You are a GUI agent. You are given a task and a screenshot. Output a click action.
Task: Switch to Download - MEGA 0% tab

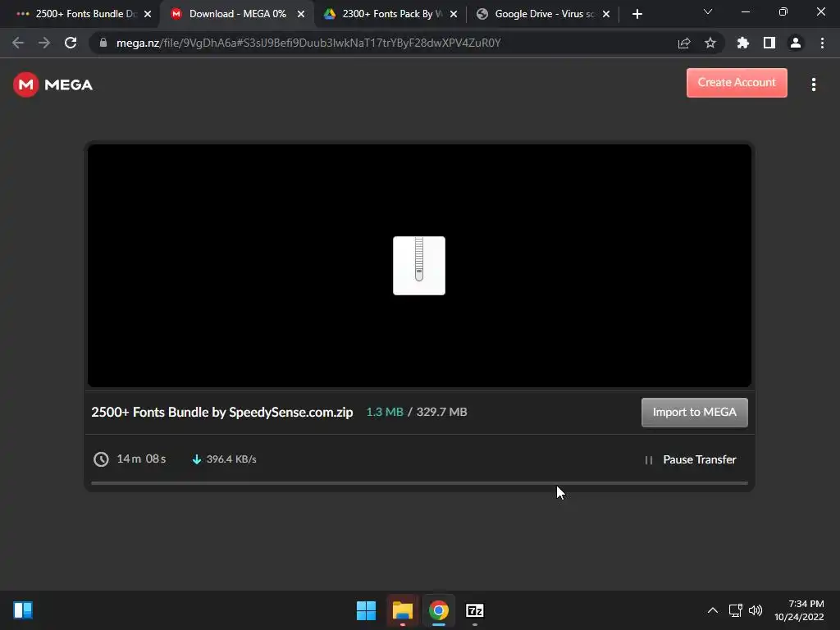point(237,14)
